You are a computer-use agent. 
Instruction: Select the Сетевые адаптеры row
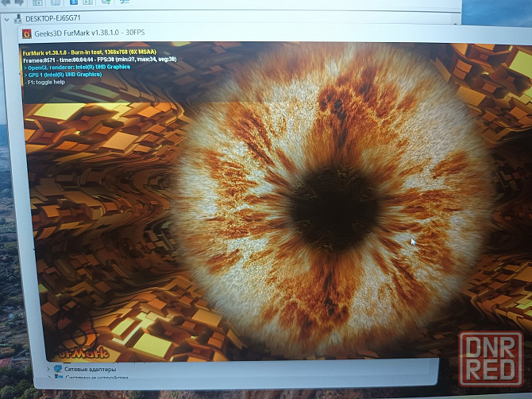(90, 369)
